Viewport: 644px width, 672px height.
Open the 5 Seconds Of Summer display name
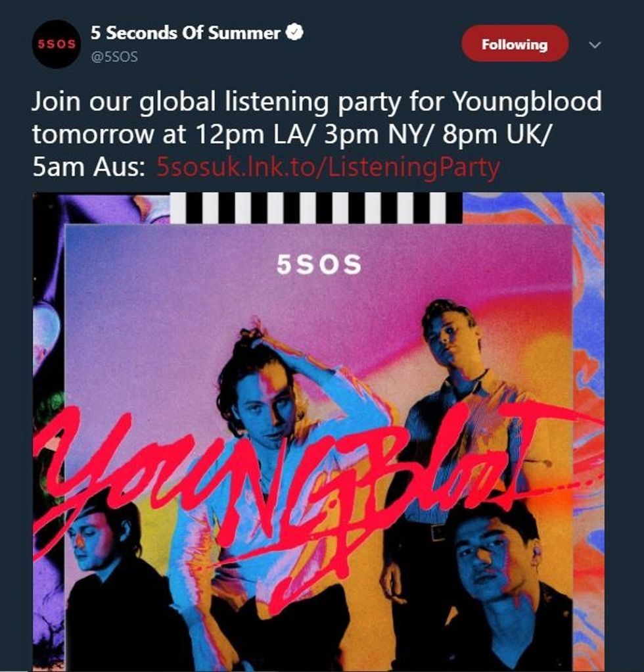pos(185,33)
